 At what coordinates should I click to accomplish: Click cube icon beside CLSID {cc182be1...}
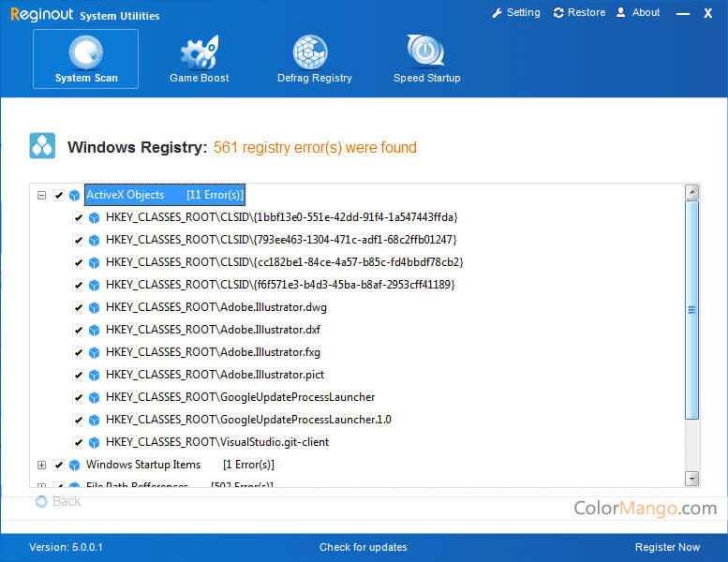click(x=94, y=263)
